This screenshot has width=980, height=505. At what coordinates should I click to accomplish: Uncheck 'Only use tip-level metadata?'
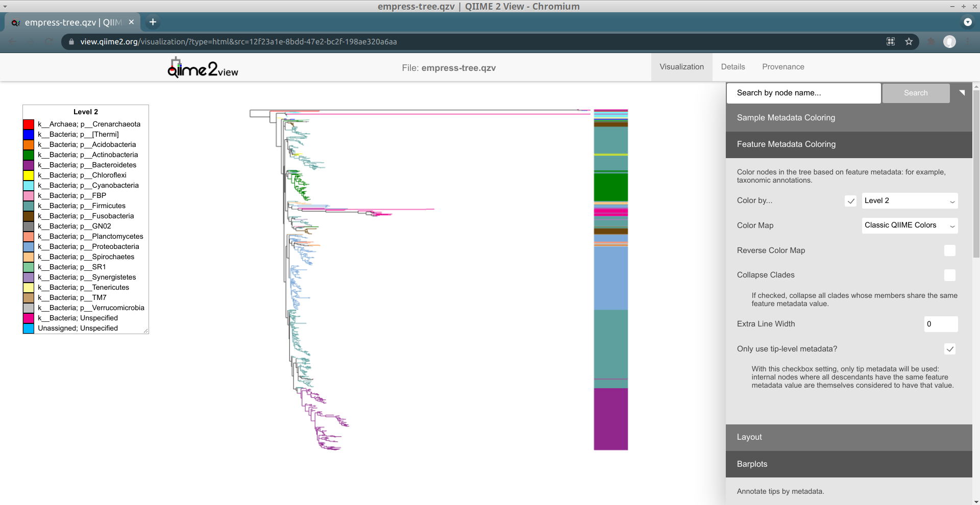pyautogui.click(x=949, y=349)
